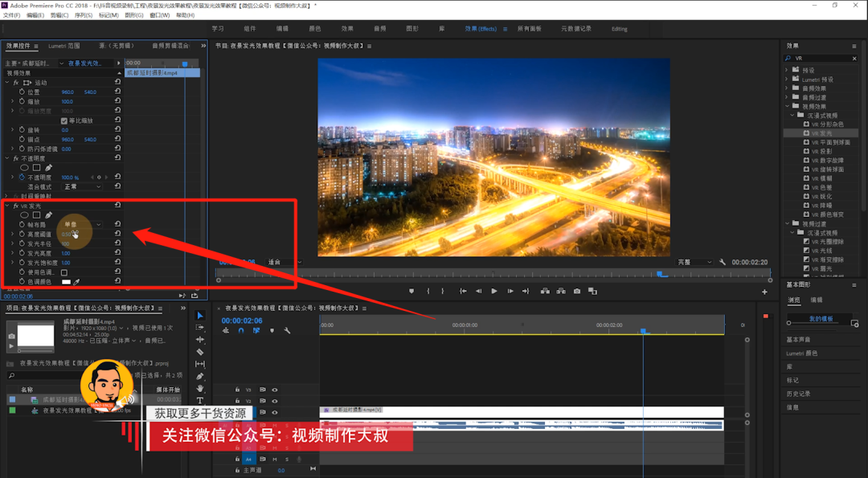
Task: Play the sequence in program monitor
Action: (x=493, y=291)
